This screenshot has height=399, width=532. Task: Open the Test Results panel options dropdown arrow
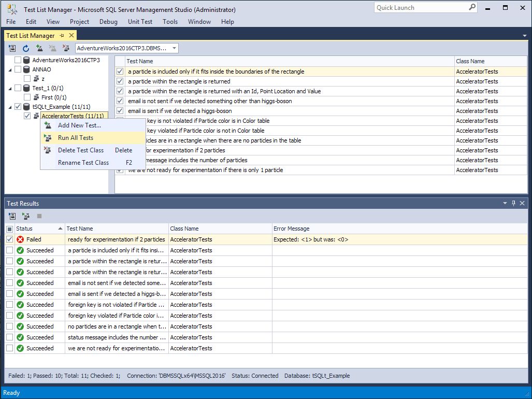[505, 203]
